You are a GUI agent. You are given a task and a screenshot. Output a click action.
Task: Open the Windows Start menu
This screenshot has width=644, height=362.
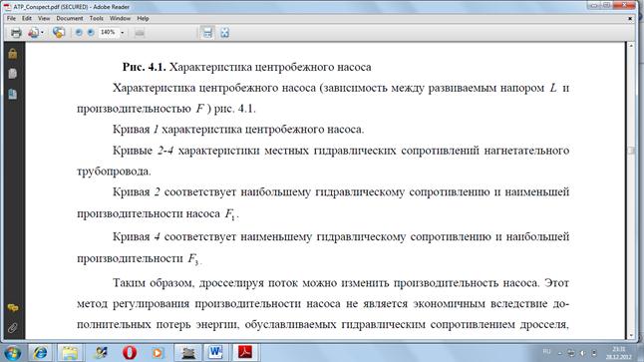click(13, 353)
